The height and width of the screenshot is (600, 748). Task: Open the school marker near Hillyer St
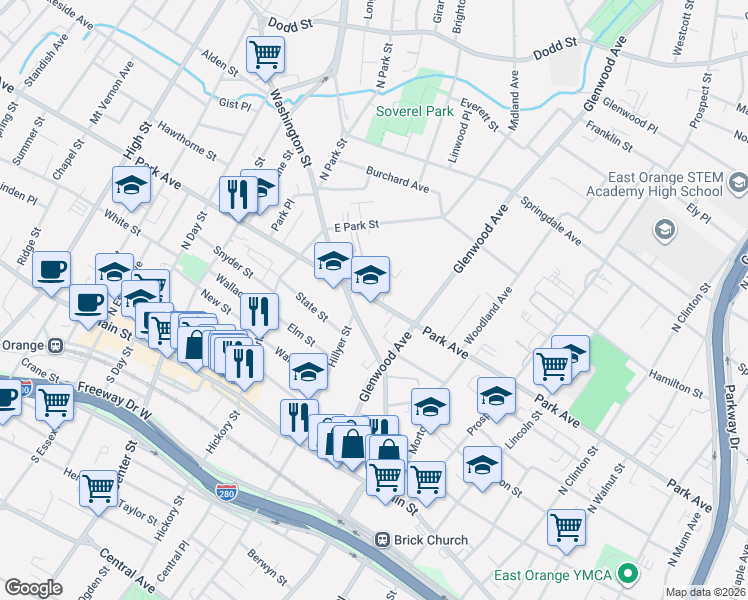tap(308, 372)
